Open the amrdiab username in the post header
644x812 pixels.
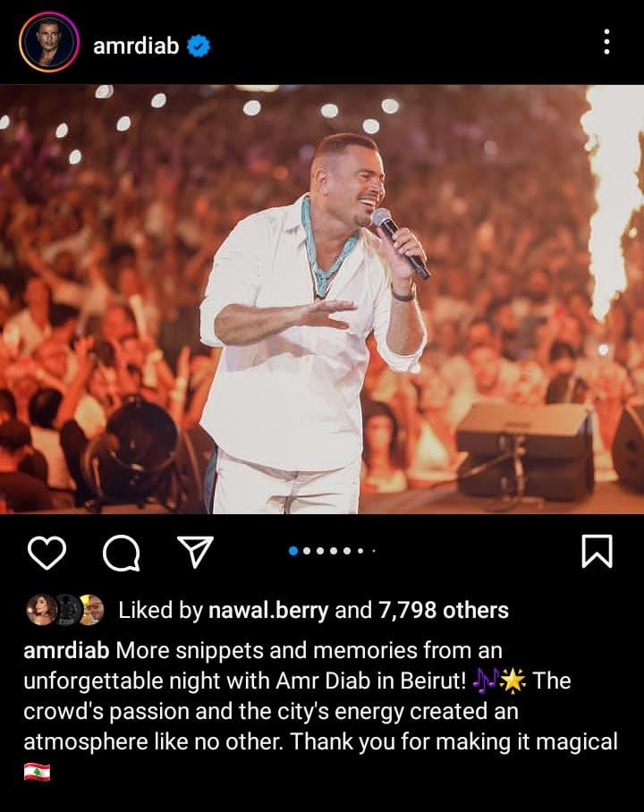pos(136,47)
